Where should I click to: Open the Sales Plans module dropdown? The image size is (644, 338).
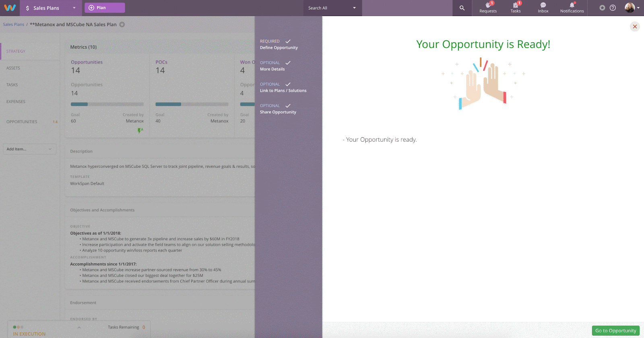click(x=50, y=8)
